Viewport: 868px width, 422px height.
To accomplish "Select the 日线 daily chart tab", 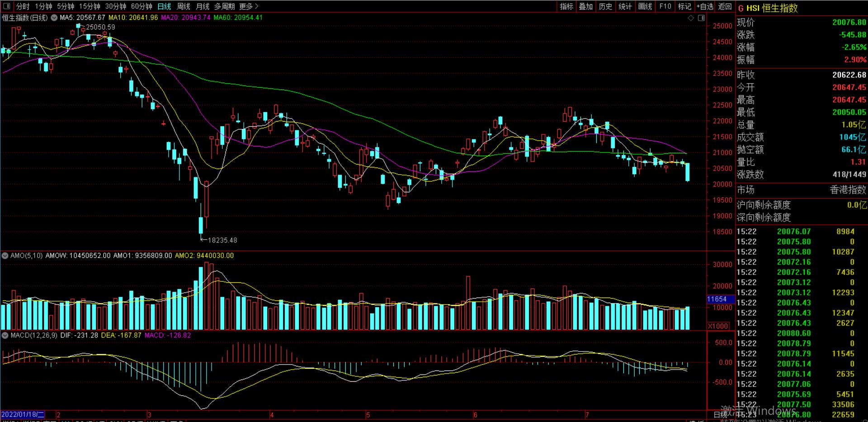I will point(164,6).
